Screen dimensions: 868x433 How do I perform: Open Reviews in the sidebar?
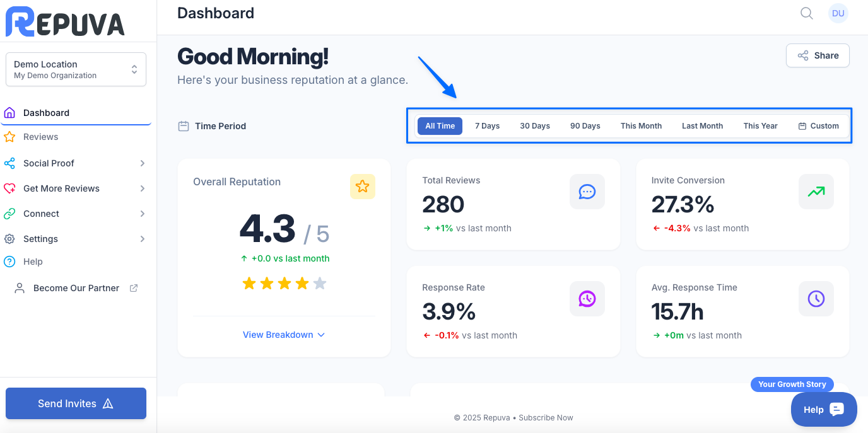click(40, 137)
